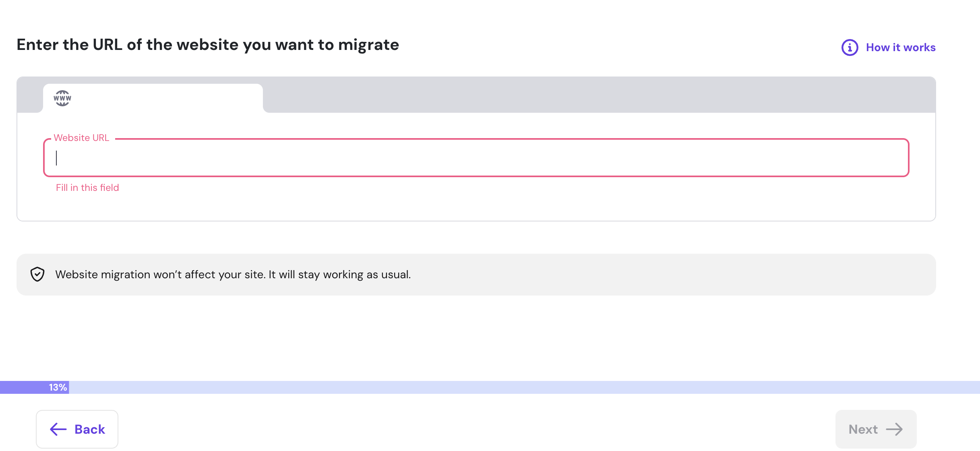
Task: Click empty card space below error message
Action: click(x=476, y=206)
